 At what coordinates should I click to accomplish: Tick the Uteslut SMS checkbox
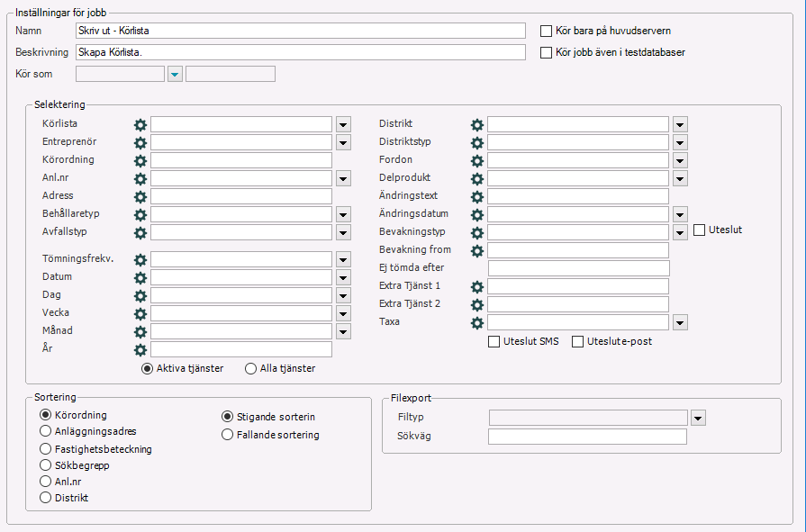click(x=494, y=342)
